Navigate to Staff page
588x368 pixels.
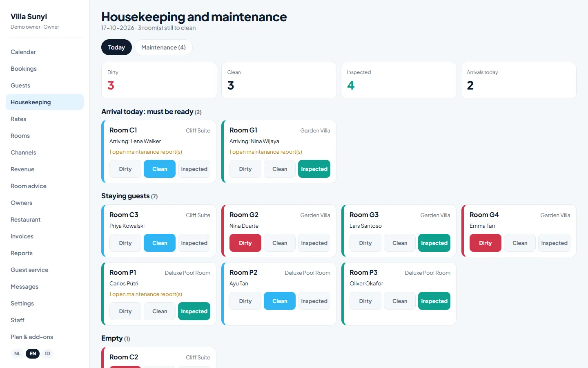[x=45, y=320]
